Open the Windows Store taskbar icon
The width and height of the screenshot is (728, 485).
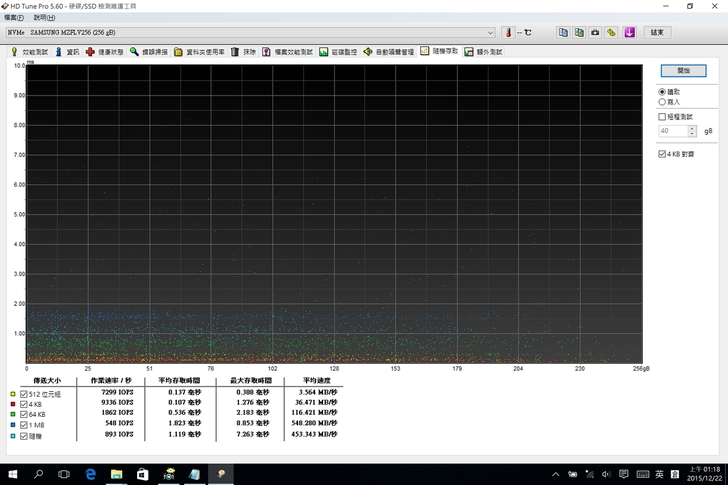tap(142, 474)
